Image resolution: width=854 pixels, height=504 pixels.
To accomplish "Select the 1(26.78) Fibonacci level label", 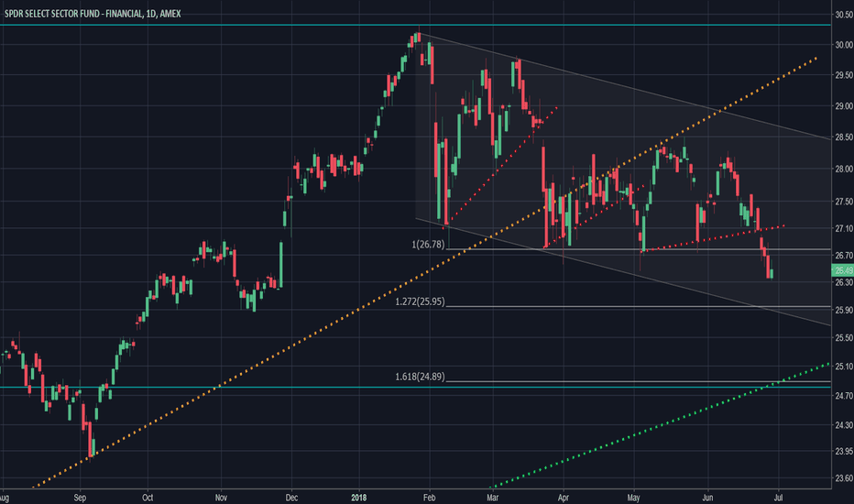I will point(428,245).
